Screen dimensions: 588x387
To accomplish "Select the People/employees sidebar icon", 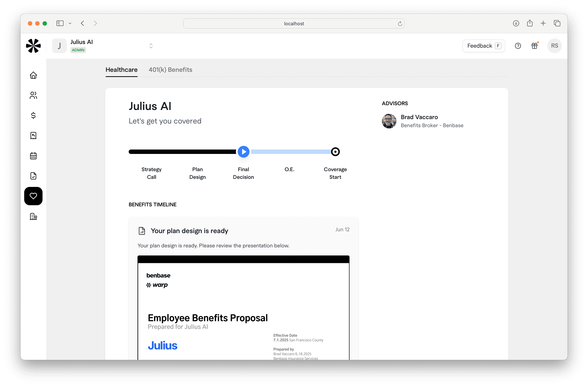I will [33, 95].
